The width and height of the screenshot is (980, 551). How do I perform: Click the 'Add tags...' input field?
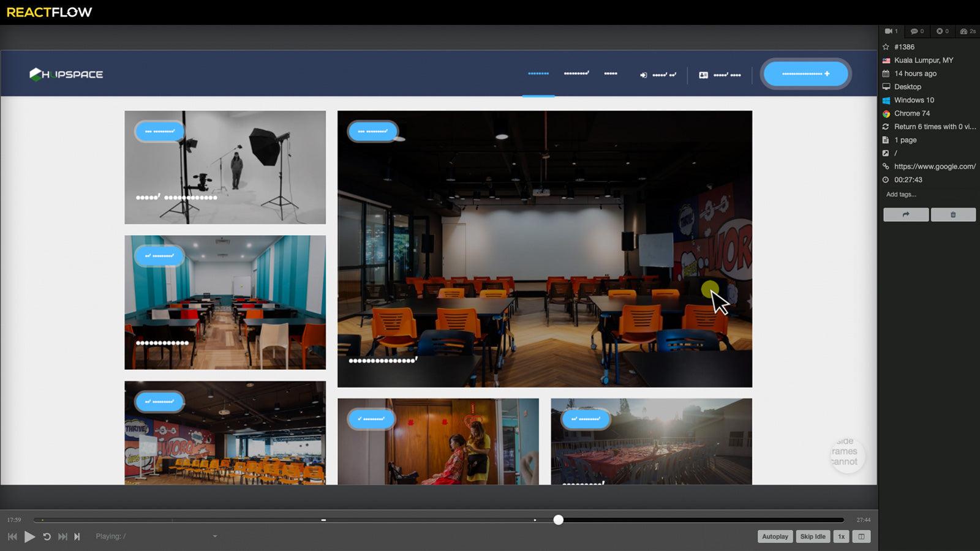[x=900, y=194]
